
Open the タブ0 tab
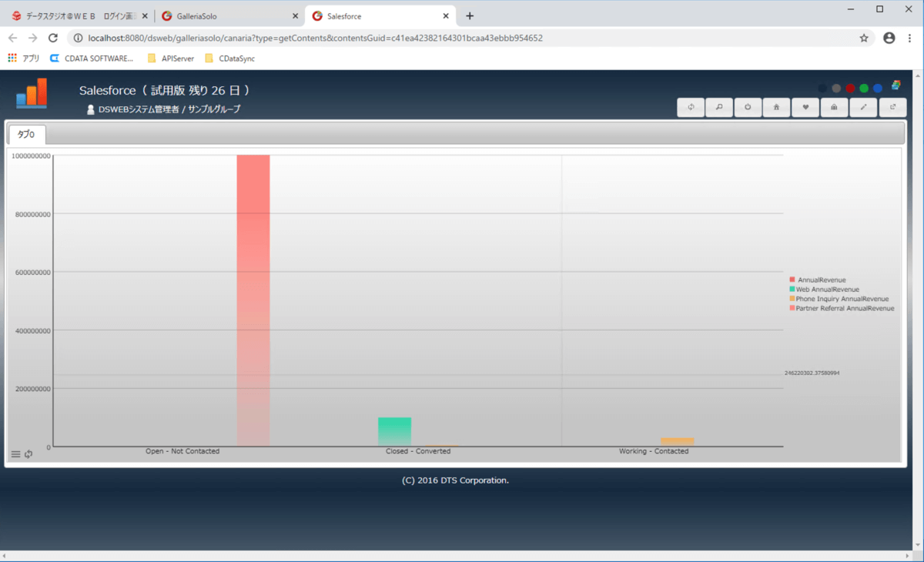point(27,135)
